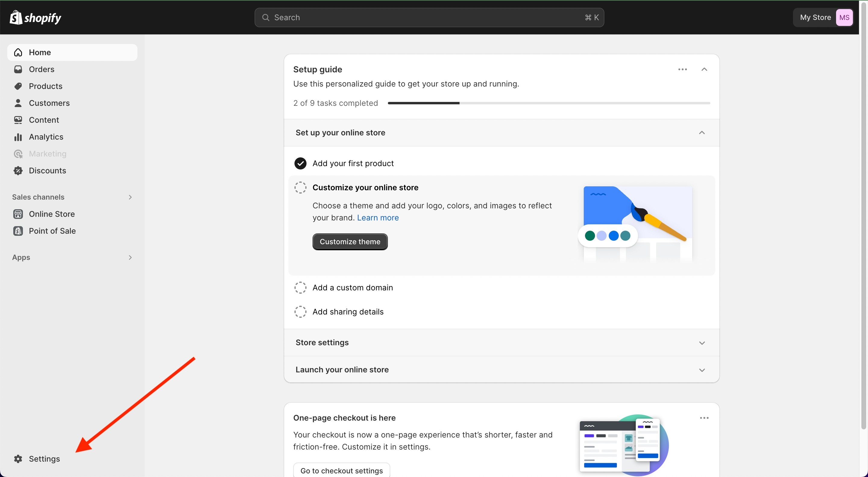Screen dimensions: 868x477
Task: Click the Sales channels heading
Action: pyautogui.click(x=38, y=197)
